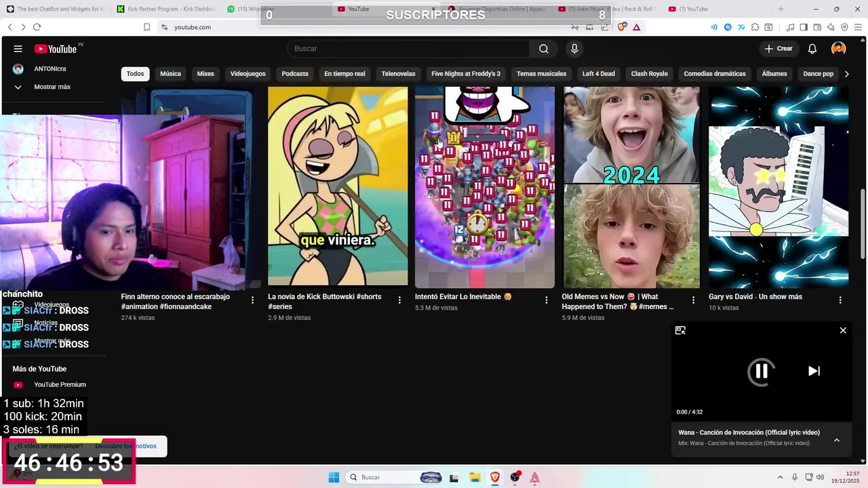868x488 pixels.
Task: Go to the YouTube home logo
Action: pos(57,49)
